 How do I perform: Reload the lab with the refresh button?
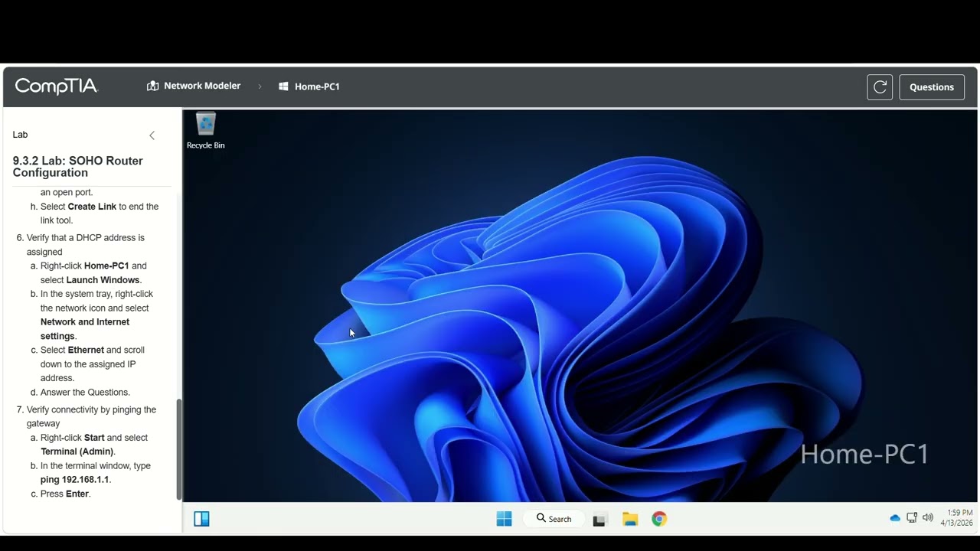[880, 87]
